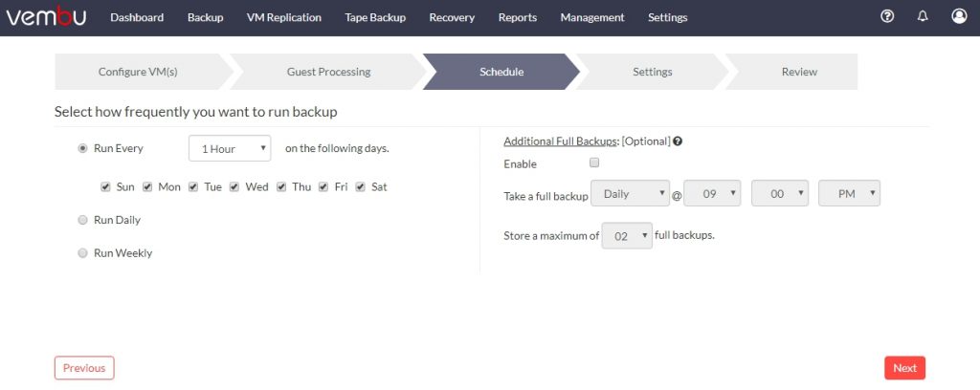The width and height of the screenshot is (980, 390).
Task: Select the Run Daily radio option
Action: 82,220
